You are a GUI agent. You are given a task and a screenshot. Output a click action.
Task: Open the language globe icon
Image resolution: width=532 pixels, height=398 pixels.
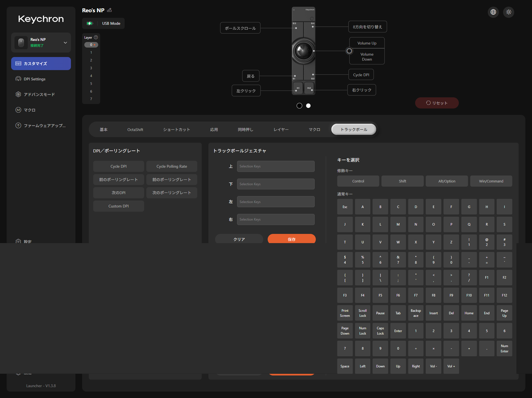click(493, 12)
